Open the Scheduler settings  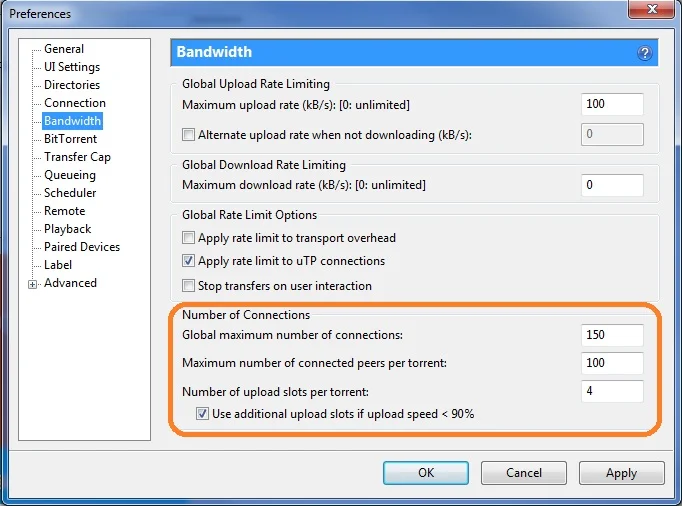click(x=70, y=193)
